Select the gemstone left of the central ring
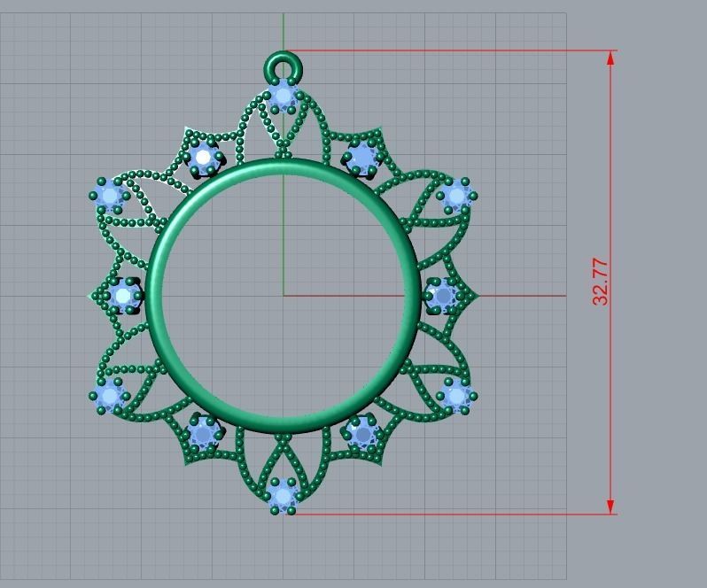This screenshot has height=588, width=707. coord(123,296)
